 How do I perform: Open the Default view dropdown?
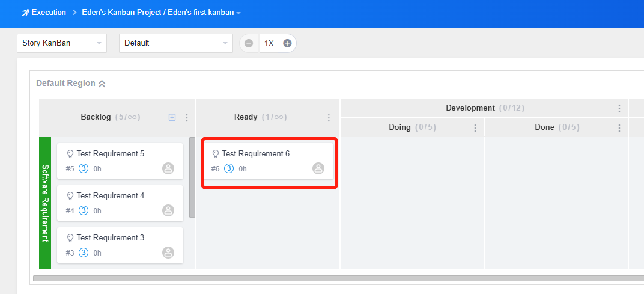pyautogui.click(x=175, y=43)
